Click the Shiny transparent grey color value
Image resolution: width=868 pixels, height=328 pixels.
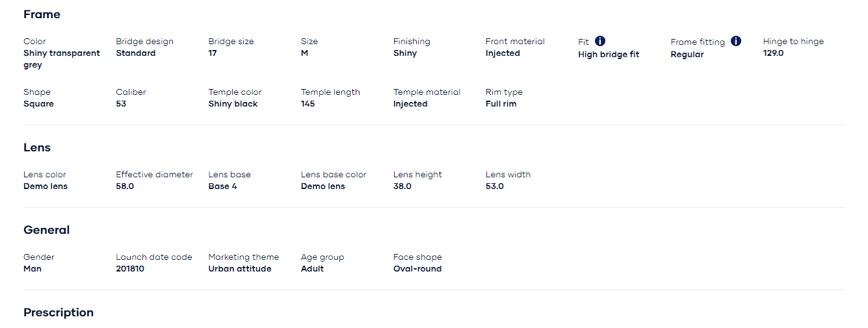point(62,59)
